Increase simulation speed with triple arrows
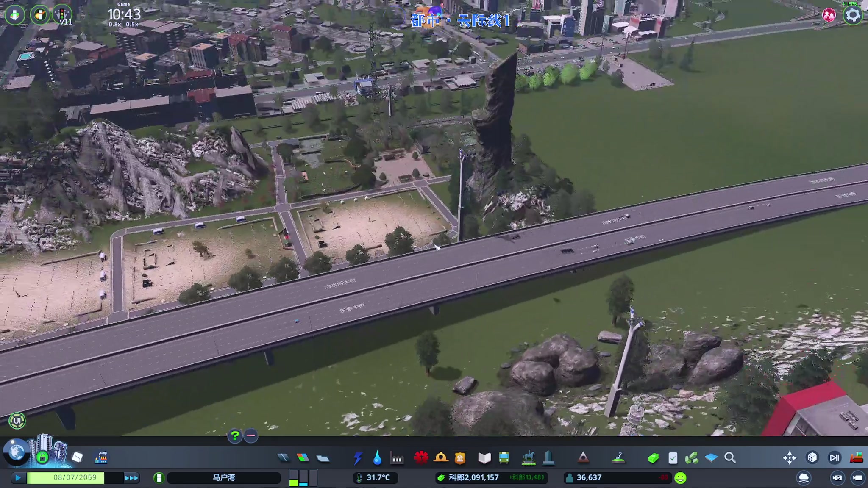 pyautogui.click(x=131, y=478)
